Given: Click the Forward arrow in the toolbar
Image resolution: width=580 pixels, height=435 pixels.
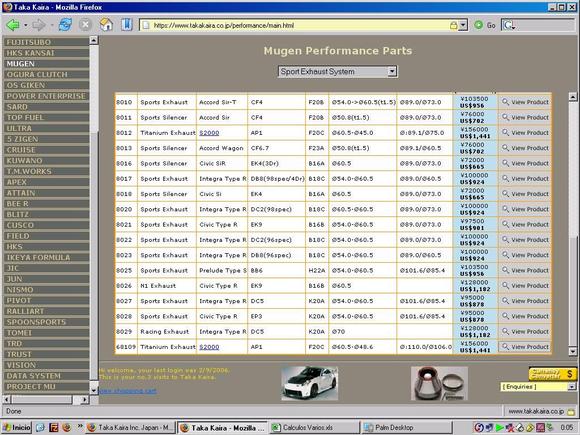Looking at the screenshot, I should tap(38, 25).
